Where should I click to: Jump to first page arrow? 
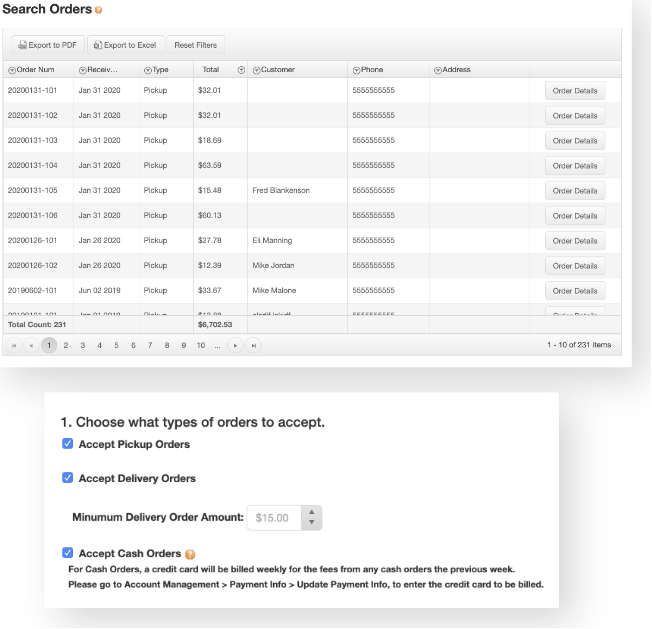coord(14,345)
